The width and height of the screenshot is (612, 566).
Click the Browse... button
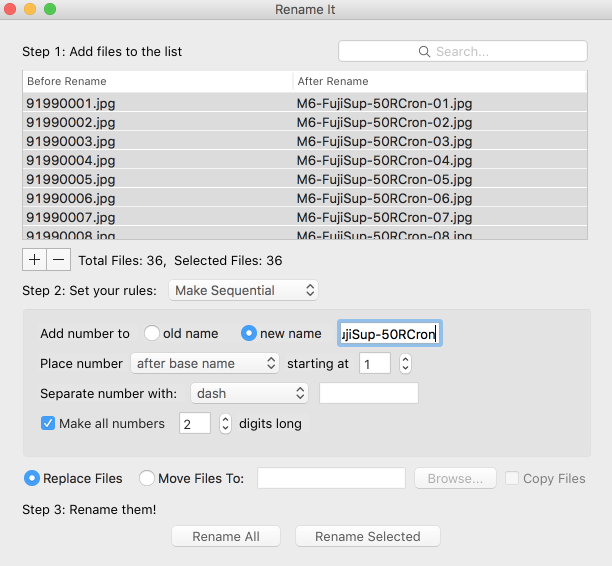[455, 478]
